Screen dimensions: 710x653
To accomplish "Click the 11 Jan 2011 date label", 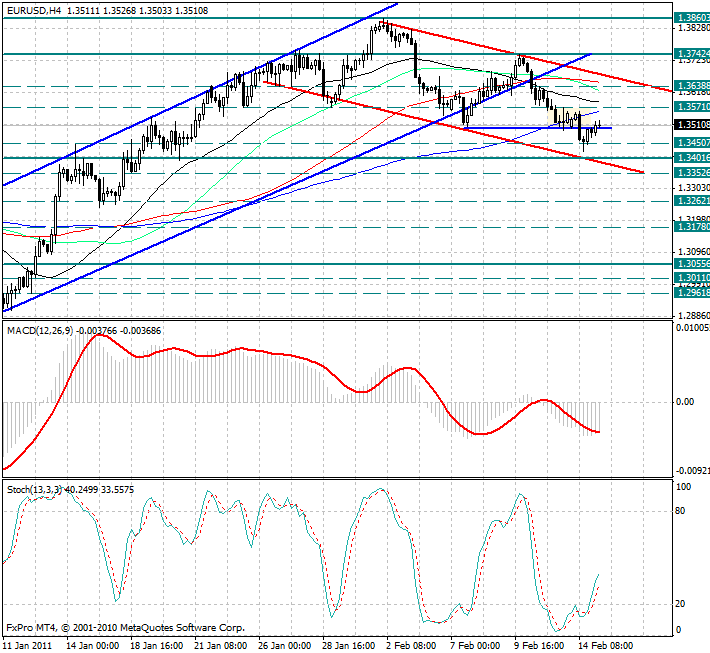I will coord(28,645).
